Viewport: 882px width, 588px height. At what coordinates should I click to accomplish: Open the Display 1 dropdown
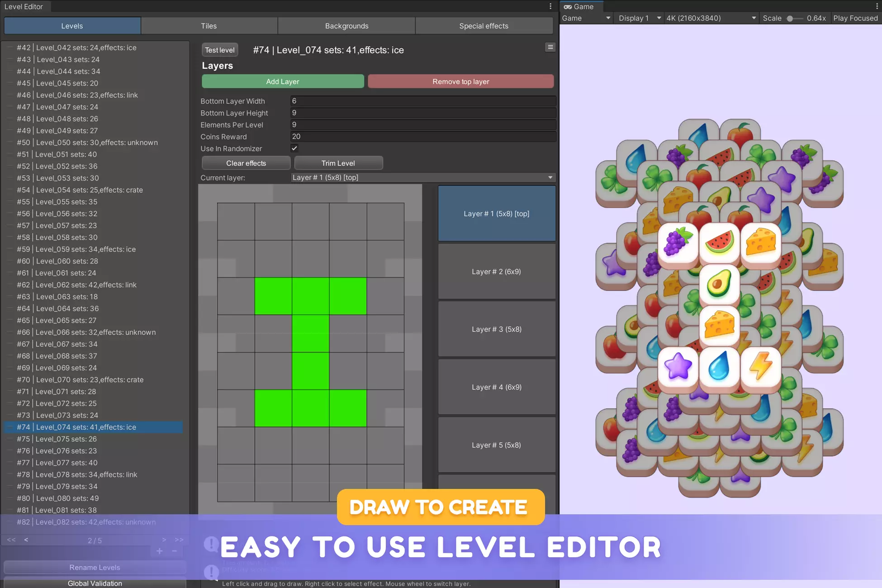639,18
